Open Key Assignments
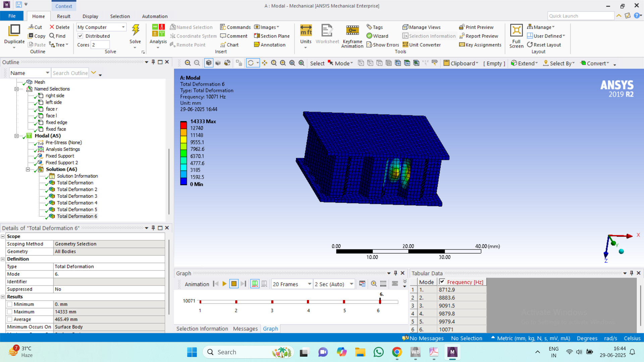The image size is (644, 362). pyautogui.click(x=480, y=45)
